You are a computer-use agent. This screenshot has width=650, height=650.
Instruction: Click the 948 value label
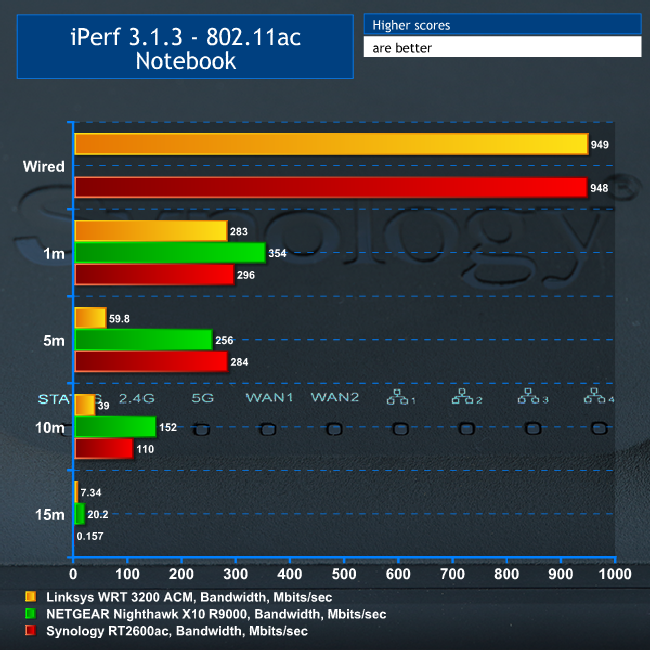click(599, 188)
